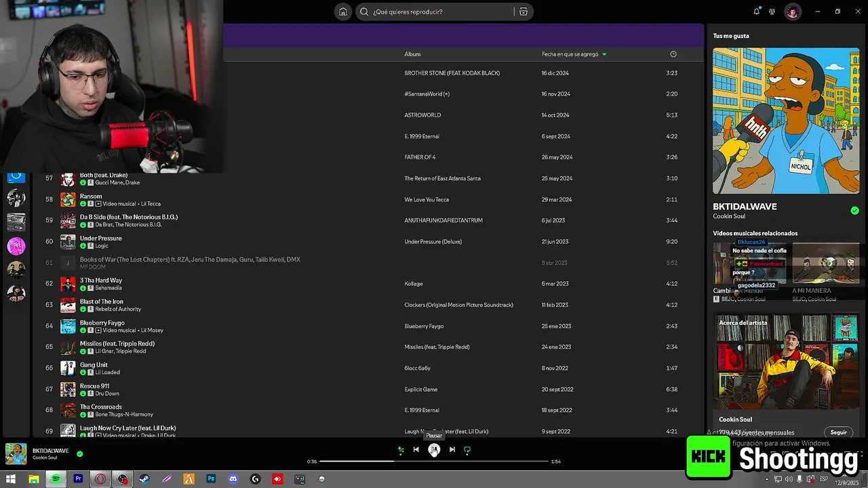The width and height of the screenshot is (868, 488).
Task: Open the 'Videos musicales relacionados' section
Action: (755, 233)
